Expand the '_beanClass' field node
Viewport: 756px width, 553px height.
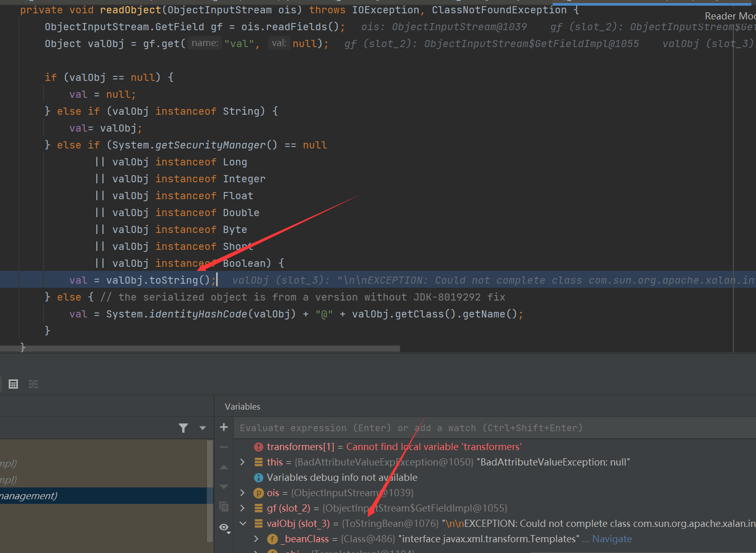click(x=257, y=539)
